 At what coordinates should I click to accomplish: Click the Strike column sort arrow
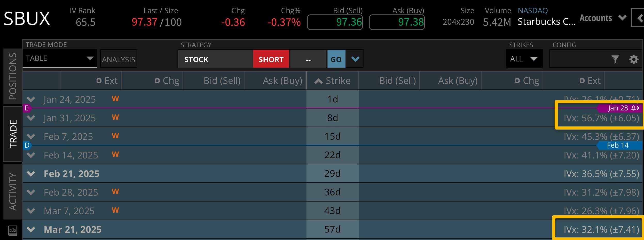tap(319, 80)
